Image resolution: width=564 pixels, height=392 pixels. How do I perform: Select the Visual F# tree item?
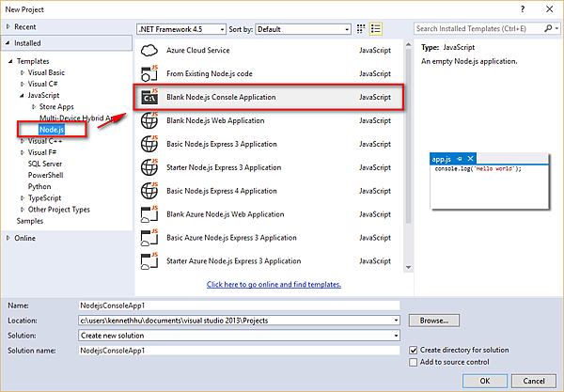coord(42,152)
